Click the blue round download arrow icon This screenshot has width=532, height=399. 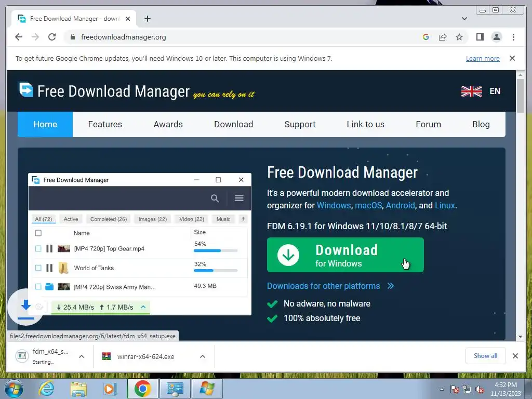[x=26, y=307]
